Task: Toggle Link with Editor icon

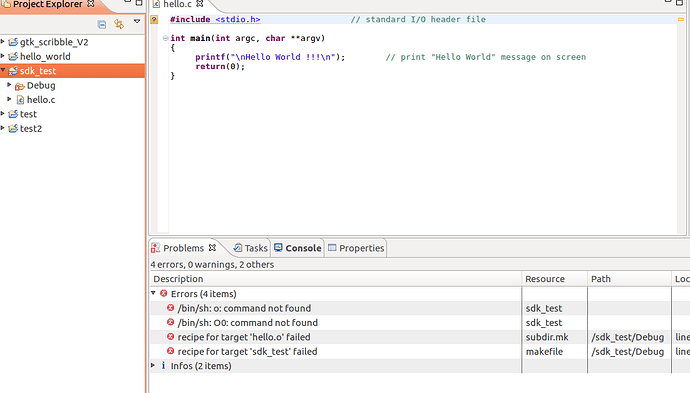Action: point(119,24)
